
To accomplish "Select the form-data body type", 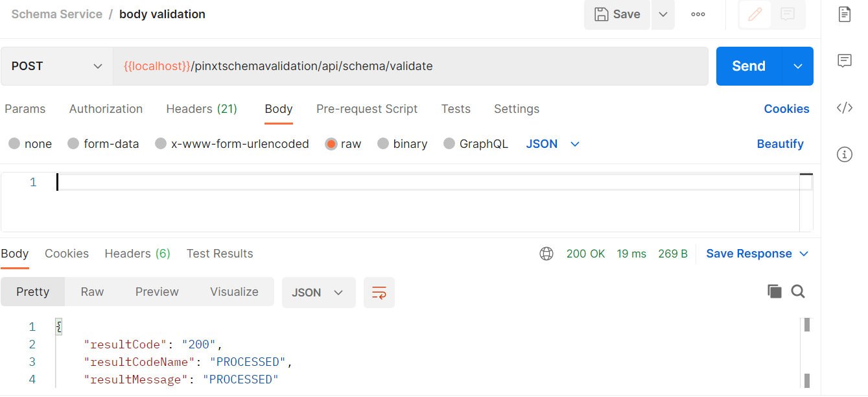I will click(103, 143).
